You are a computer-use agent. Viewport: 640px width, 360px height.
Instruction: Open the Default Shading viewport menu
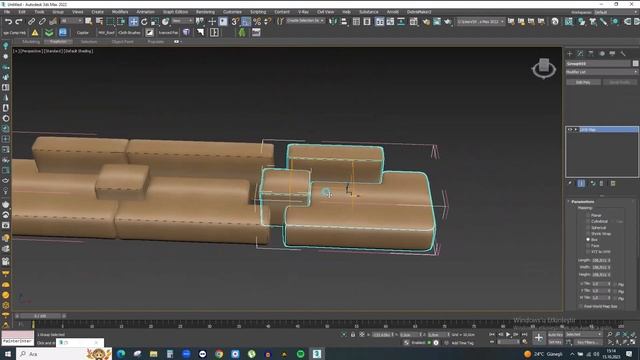[79, 51]
